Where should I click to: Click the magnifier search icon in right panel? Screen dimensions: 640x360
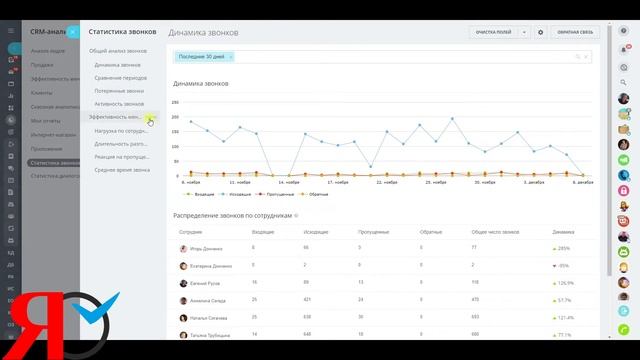(623, 82)
